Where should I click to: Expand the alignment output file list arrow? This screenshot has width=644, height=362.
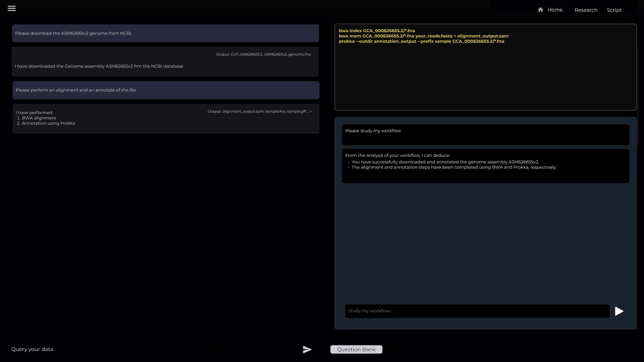click(x=311, y=112)
